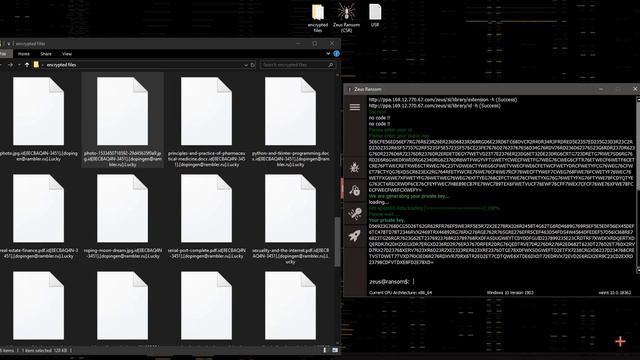Open the hamburger menu in Zeus Ransom
Image resolution: width=640 pixels, height=360 pixels.
pyautogui.click(x=354, y=107)
